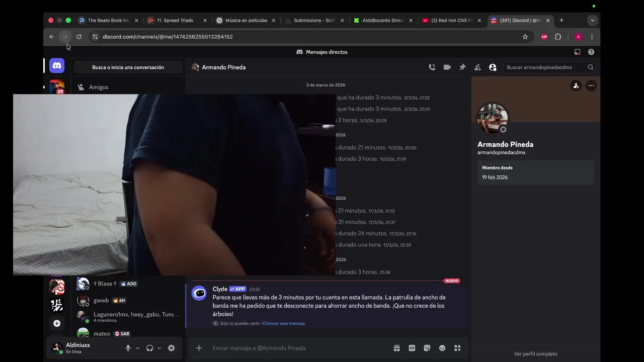The width and height of the screenshot is (644, 362).
Task: Open ABP extension icon
Action: tap(544, 37)
